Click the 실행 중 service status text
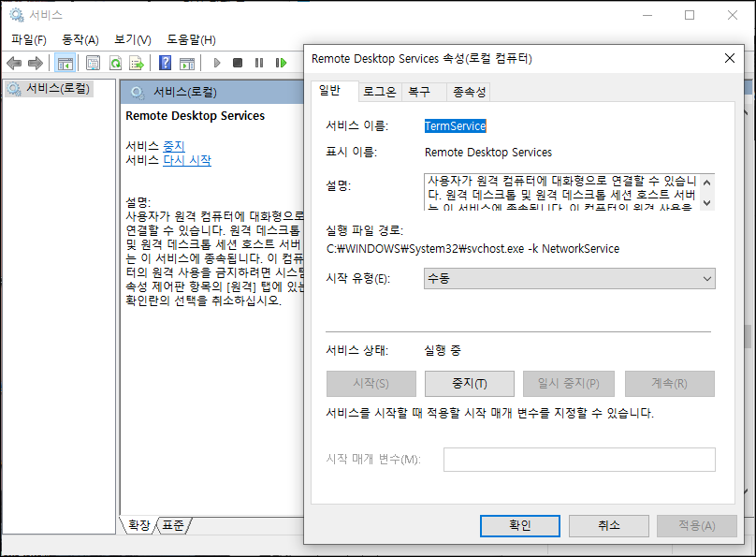Viewport: 756px width, 557px height. click(443, 351)
